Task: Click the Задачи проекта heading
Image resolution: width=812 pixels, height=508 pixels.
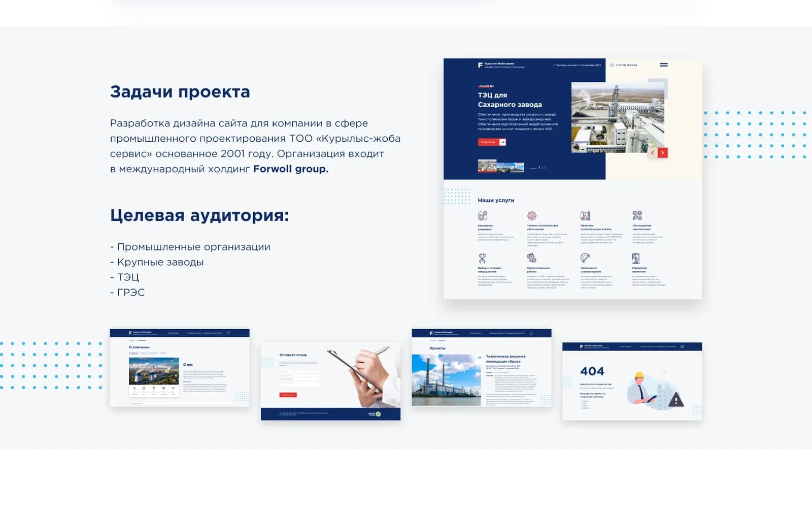Action: click(x=180, y=92)
